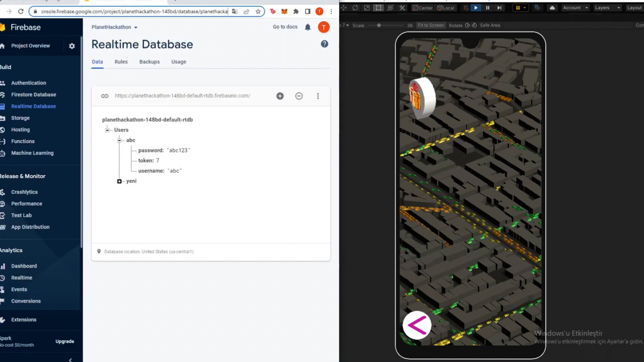Open Unity Account dropdown
This screenshot has width=644, height=362.
[575, 8]
